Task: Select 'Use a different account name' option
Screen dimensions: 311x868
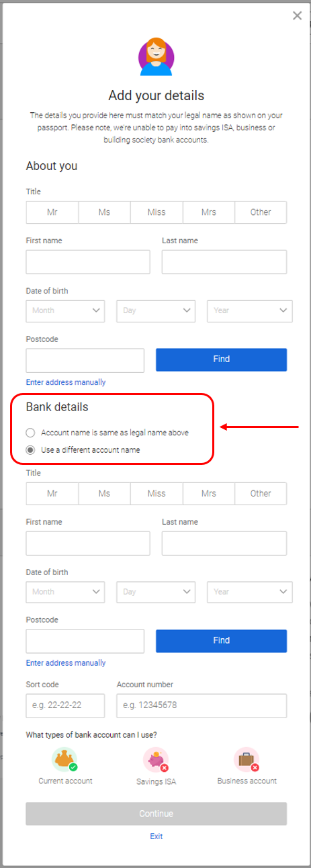Action: coord(30,450)
